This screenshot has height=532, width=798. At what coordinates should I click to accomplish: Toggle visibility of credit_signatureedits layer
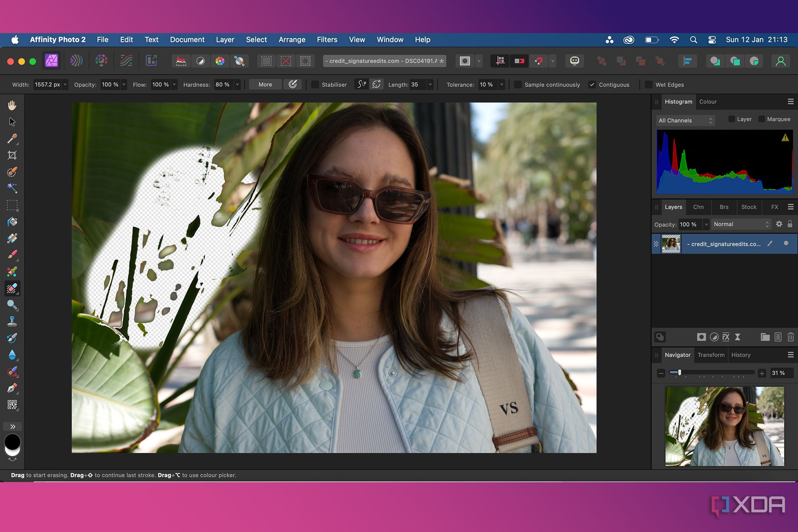coord(786,244)
